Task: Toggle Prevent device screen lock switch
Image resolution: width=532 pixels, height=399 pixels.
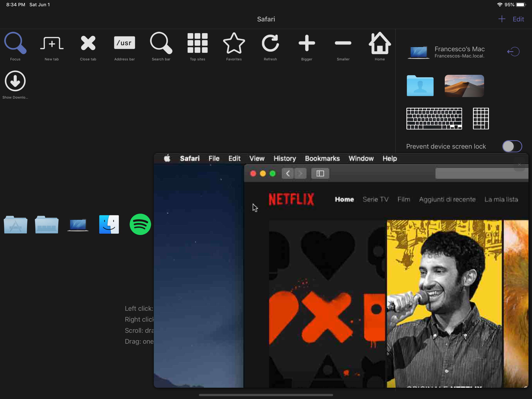Action: tap(512, 146)
